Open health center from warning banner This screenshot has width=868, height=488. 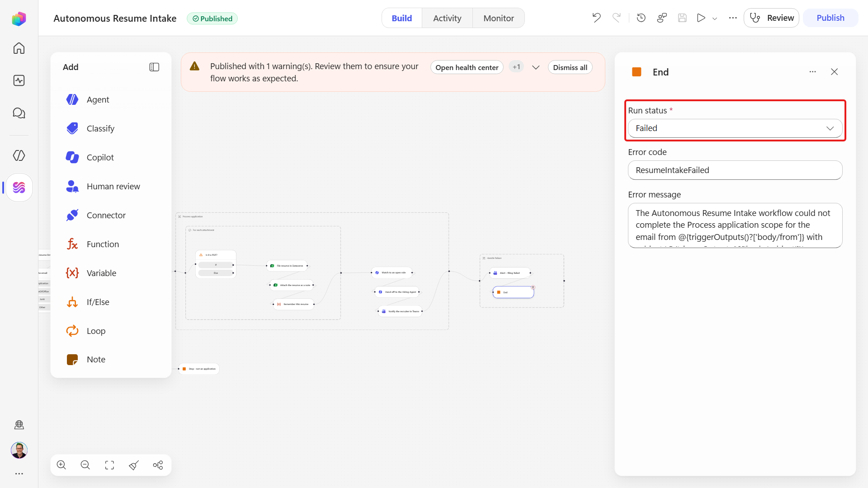pyautogui.click(x=467, y=67)
